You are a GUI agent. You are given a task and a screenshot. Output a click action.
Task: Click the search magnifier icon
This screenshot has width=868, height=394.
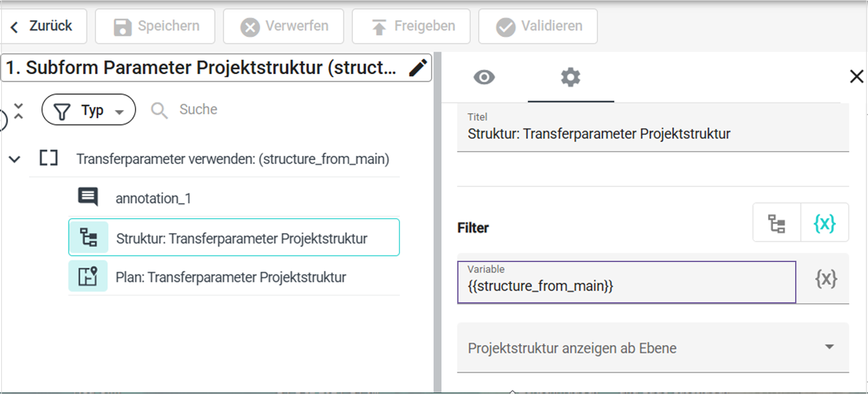click(x=160, y=111)
